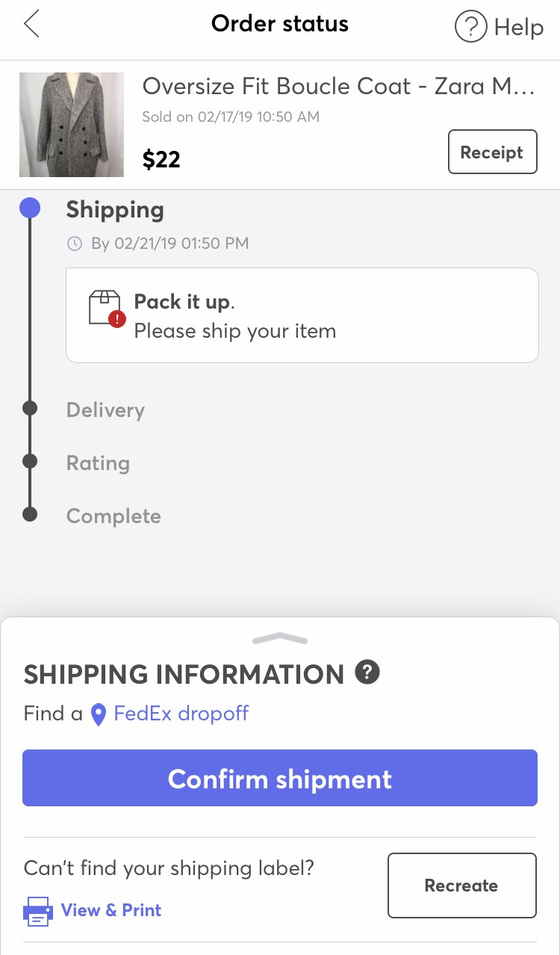Select the Delivery step in the timeline

coord(105,410)
